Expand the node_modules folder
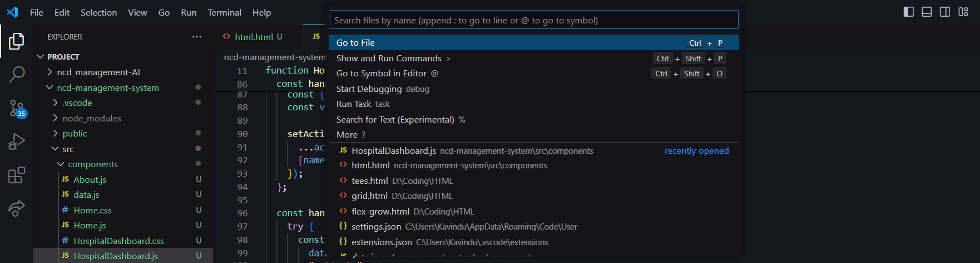Image resolution: width=980 pixels, height=263 pixels. pos(123,118)
